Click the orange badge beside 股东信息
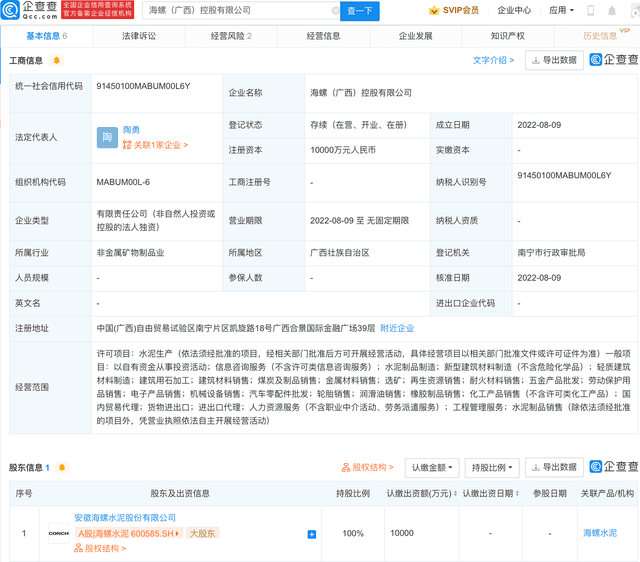 [62, 467]
